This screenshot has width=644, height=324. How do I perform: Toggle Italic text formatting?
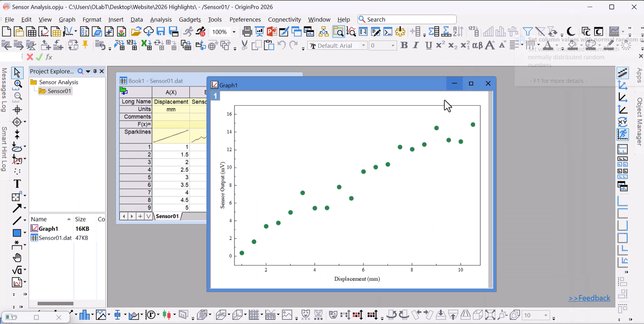pos(416,45)
